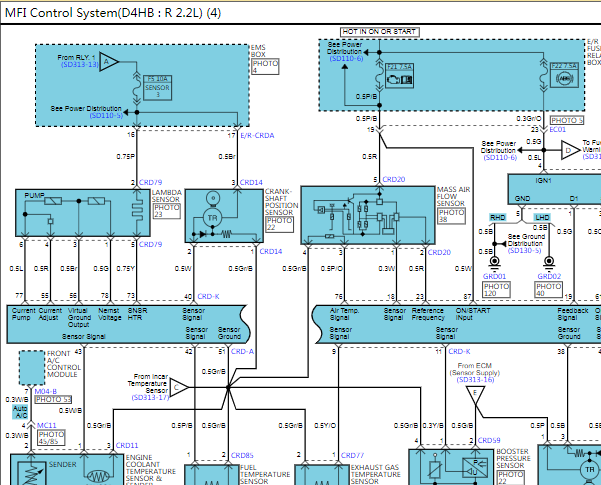The image size is (601, 485).
Task: Open the CRD85 connector link
Action: (x=242, y=455)
